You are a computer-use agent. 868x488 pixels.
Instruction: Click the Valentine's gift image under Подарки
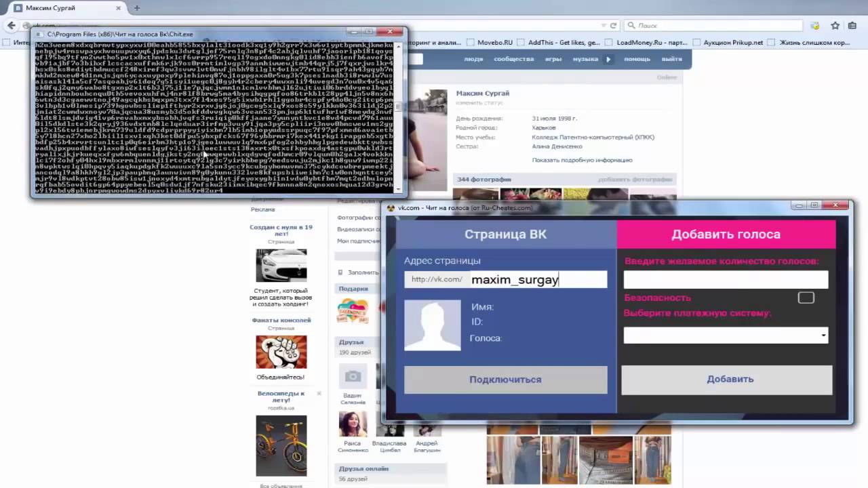pos(353,311)
